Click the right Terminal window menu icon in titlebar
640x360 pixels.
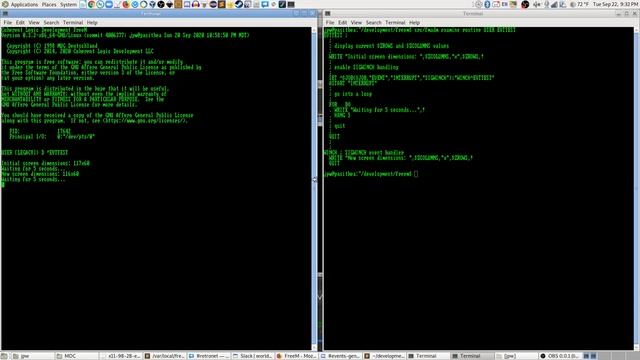tap(327, 13)
